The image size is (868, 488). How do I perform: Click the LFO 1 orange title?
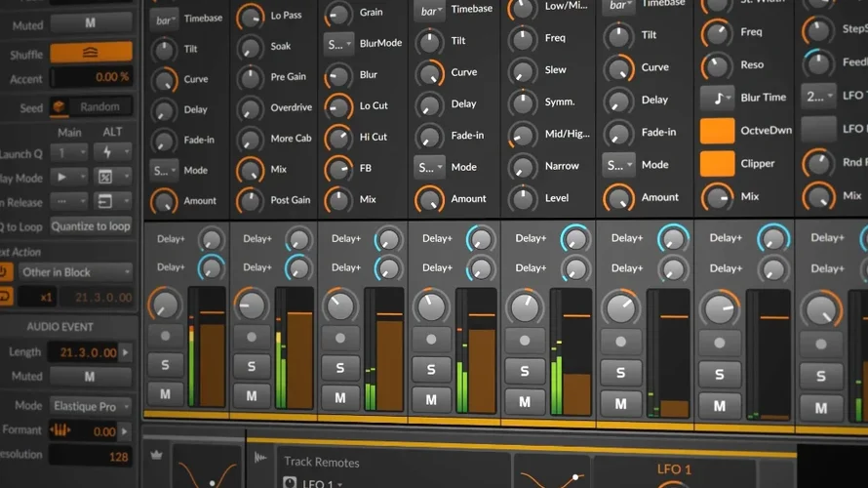tap(674, 469)
